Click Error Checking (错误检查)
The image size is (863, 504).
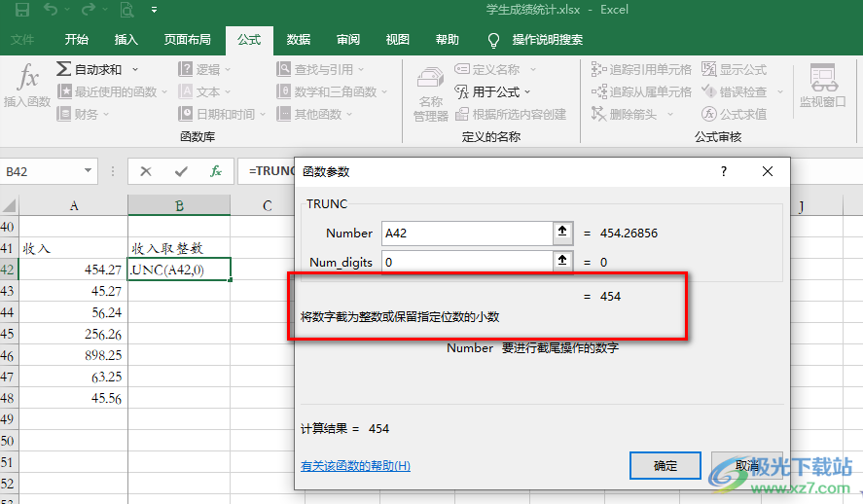[x=735, y=91]
